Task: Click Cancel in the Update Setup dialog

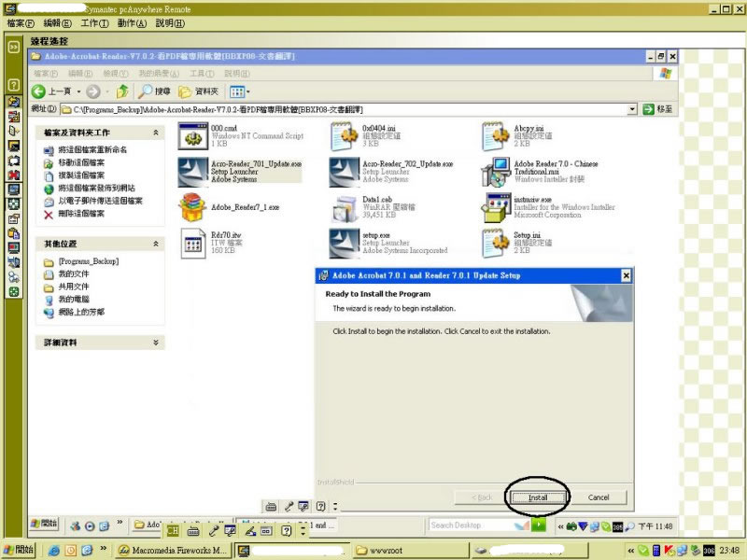Action: [599, 497]
